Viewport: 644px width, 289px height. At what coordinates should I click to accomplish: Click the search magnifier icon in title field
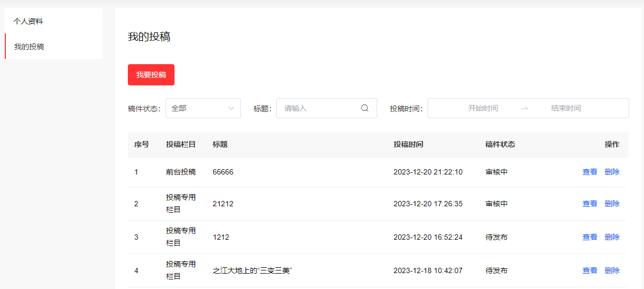364,108
